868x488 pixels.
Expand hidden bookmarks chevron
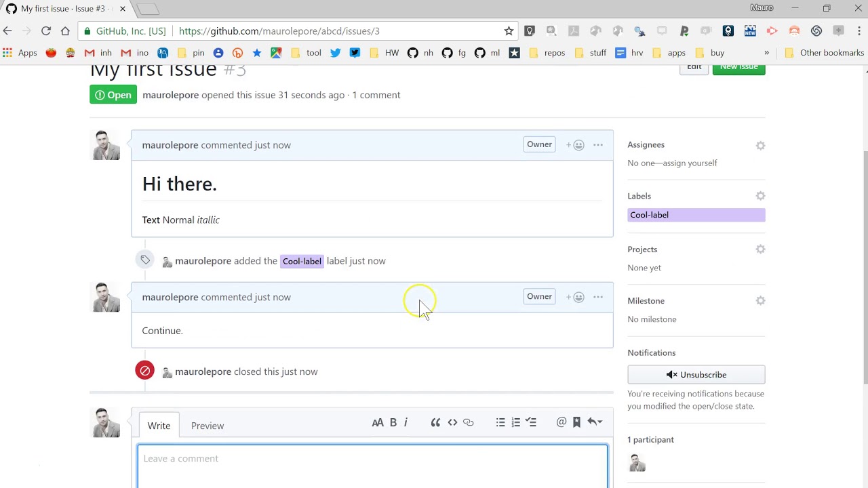767,53
